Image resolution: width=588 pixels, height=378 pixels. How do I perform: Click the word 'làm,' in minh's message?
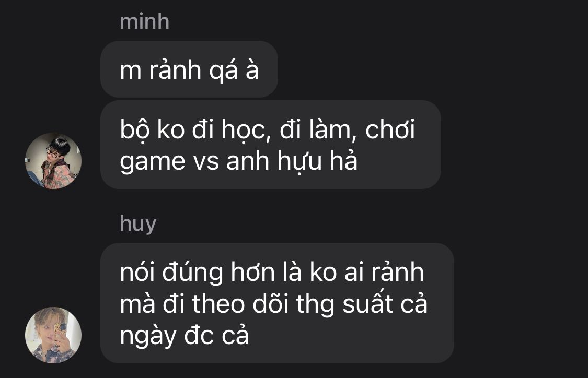(x=330, y=130)
